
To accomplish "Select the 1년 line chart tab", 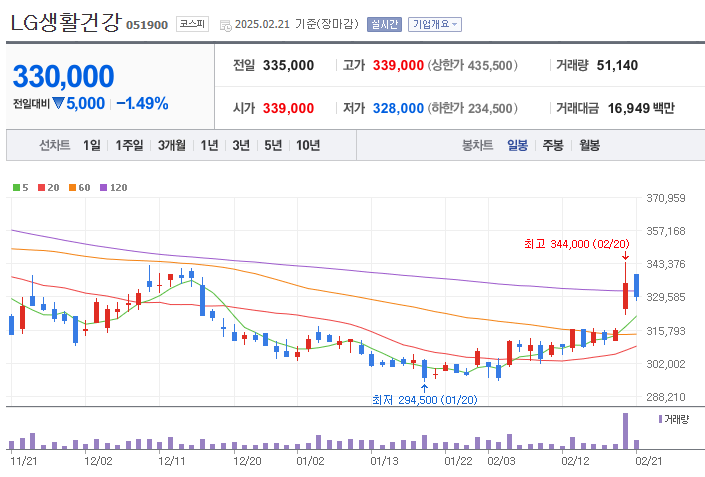I will [x=210, y=145].
